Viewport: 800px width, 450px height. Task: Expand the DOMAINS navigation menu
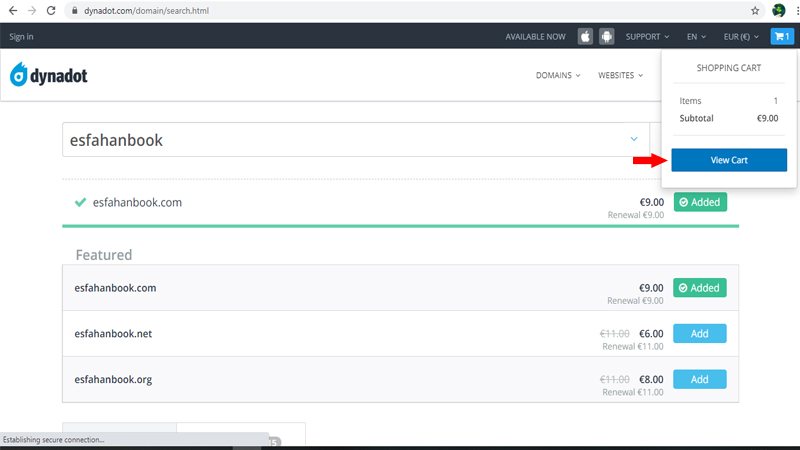[558, 75]
